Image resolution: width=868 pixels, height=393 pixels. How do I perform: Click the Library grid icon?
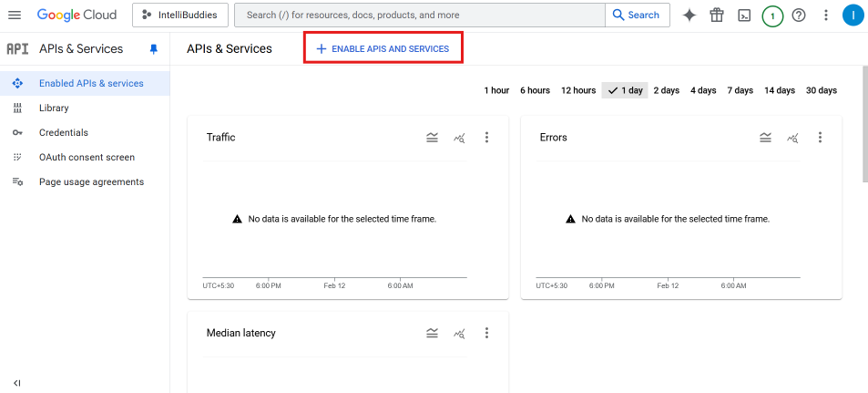tap(17, 109)
